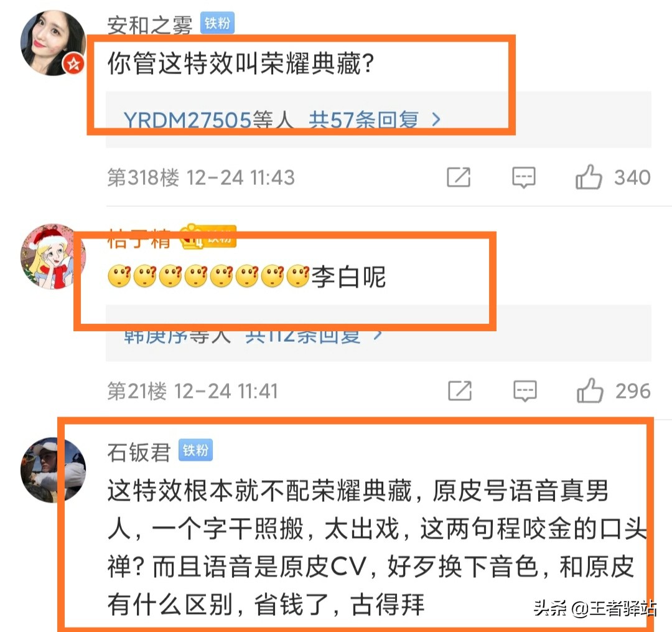This screenshot has width=672, height=632.
Task: Open Christmas-hat cartoon avatar profile
Action: [53, 257]
